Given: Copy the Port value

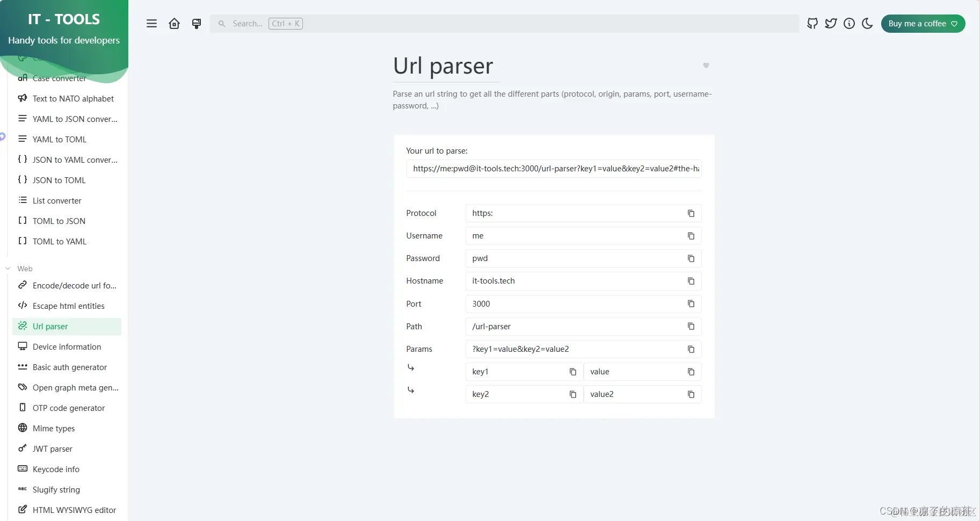Looking at the screenshot, I should [x=691, y=304].
